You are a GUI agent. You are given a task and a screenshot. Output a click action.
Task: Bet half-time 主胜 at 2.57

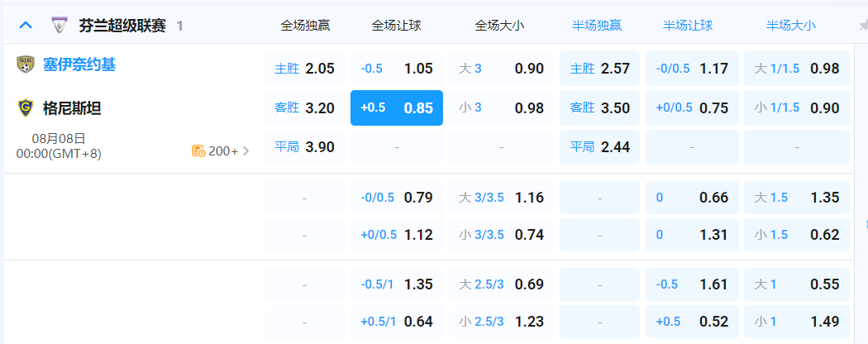599,69
